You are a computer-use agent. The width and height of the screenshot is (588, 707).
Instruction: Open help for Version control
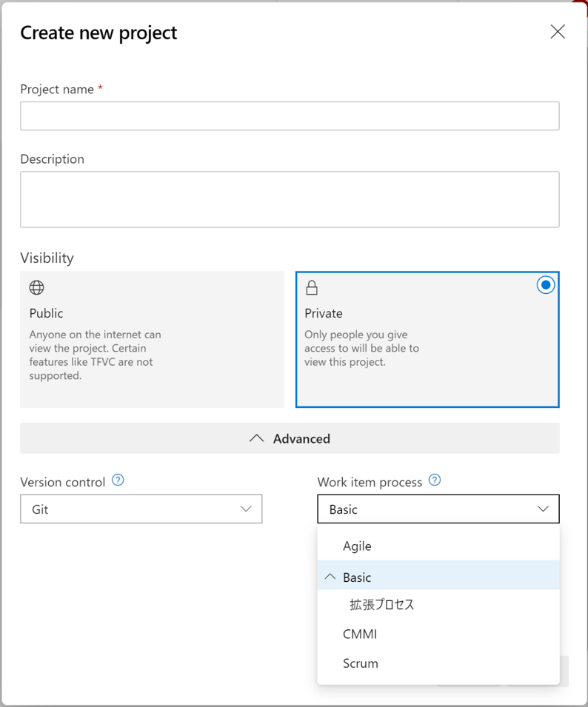coord(118,480)
